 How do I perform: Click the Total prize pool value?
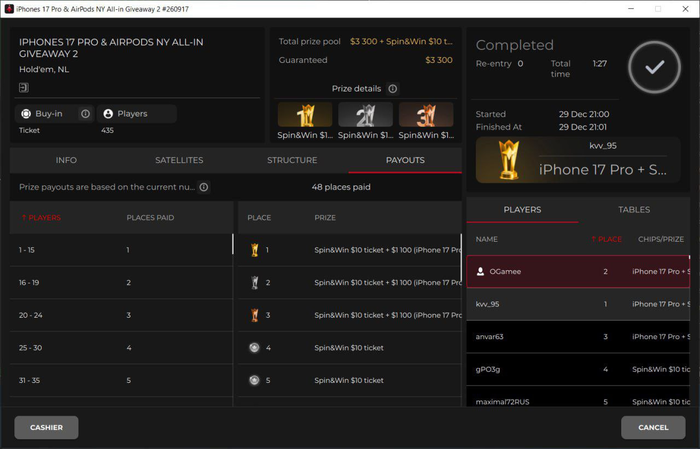(401, 42)
